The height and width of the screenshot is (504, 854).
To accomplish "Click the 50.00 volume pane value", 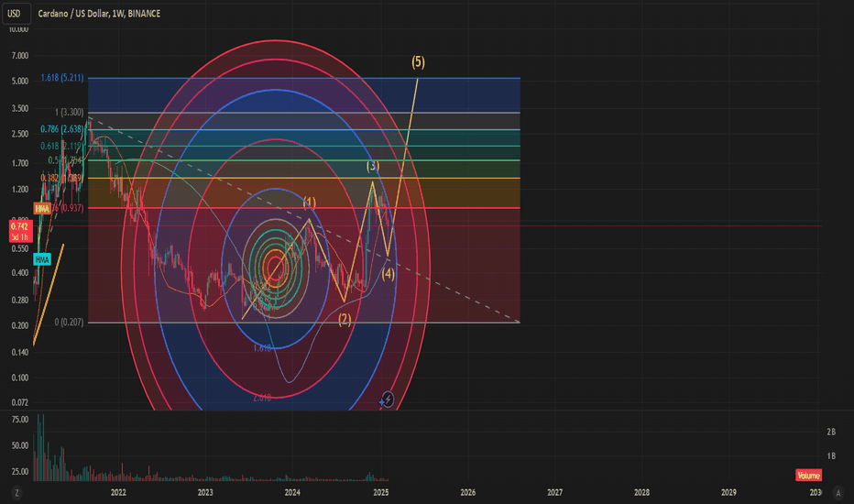I will 20,445.
